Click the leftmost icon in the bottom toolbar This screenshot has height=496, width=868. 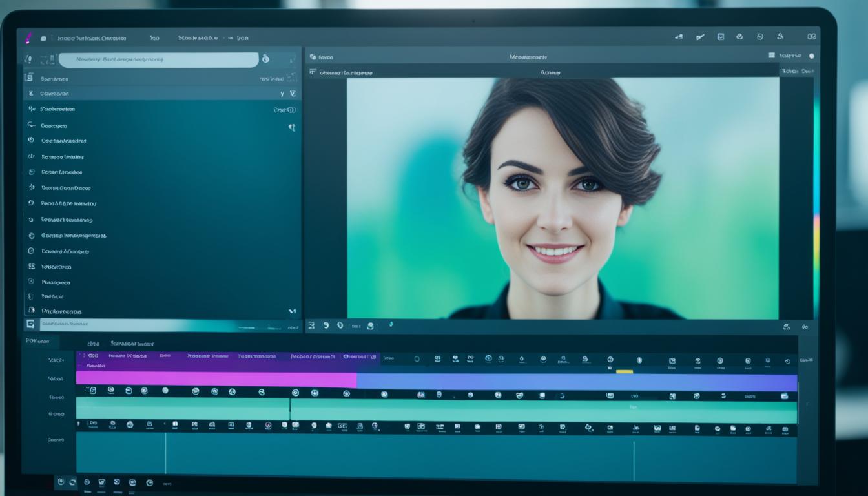point(61,482)
